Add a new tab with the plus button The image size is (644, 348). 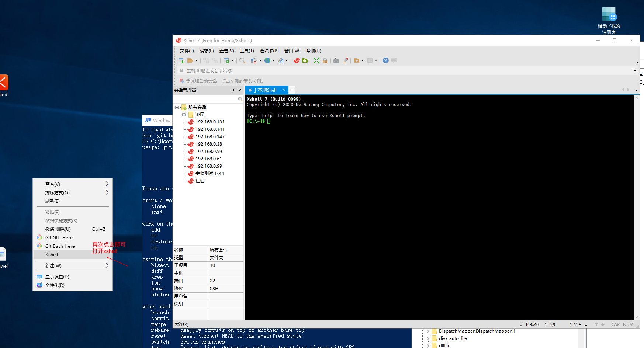(292, 90)
